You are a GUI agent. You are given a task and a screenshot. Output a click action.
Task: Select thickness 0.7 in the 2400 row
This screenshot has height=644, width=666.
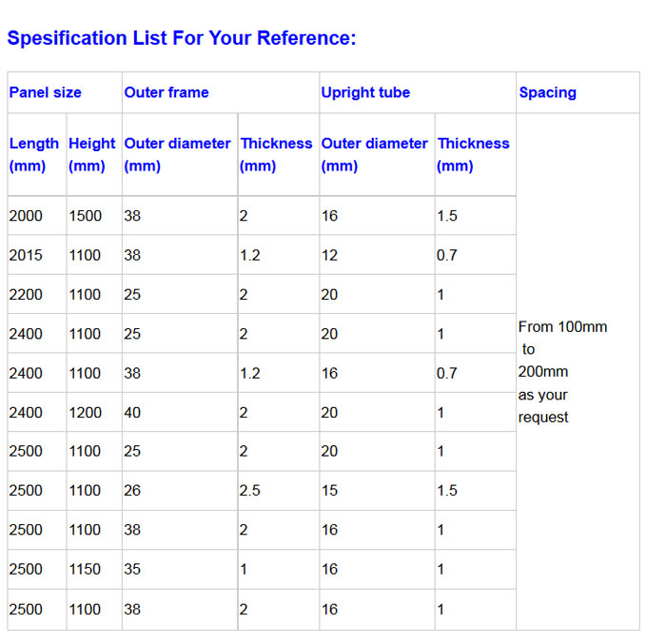click(447, 374)
